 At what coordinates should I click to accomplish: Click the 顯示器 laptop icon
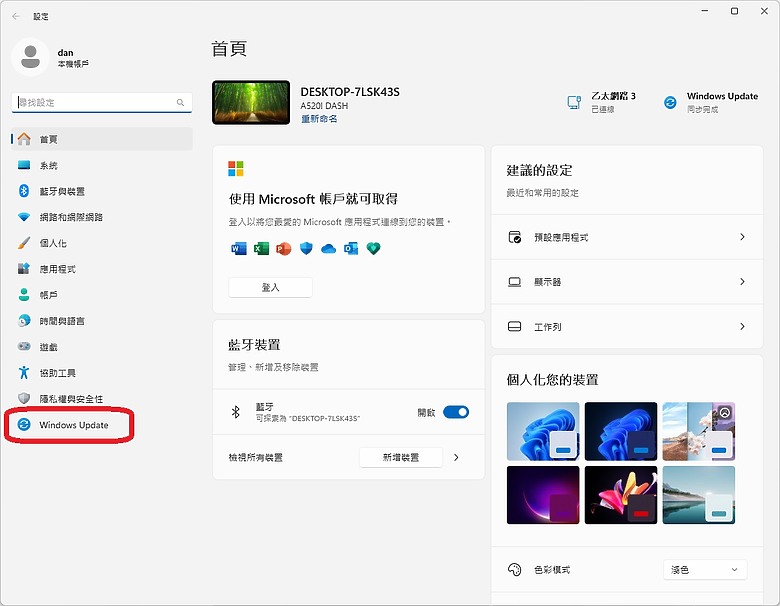[514, 282]
